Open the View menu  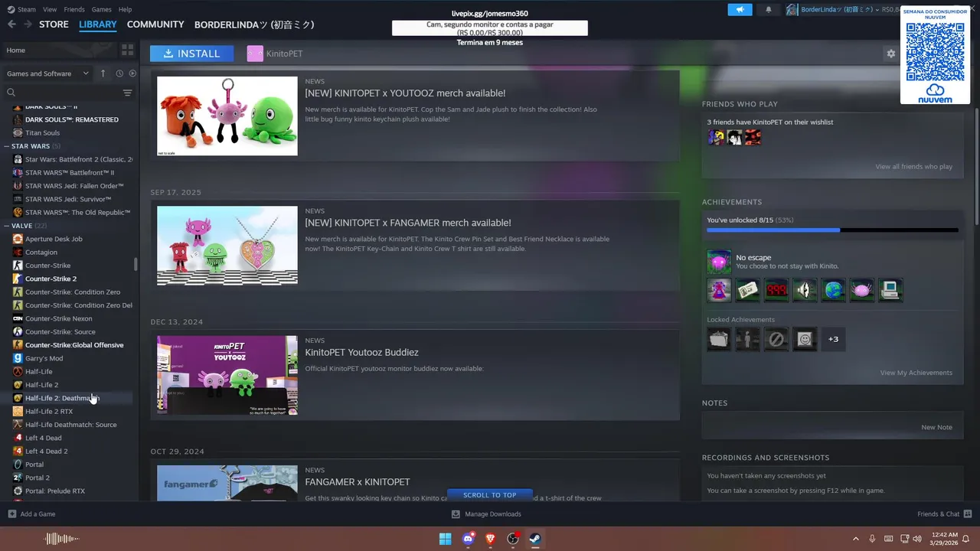(50, 9)
